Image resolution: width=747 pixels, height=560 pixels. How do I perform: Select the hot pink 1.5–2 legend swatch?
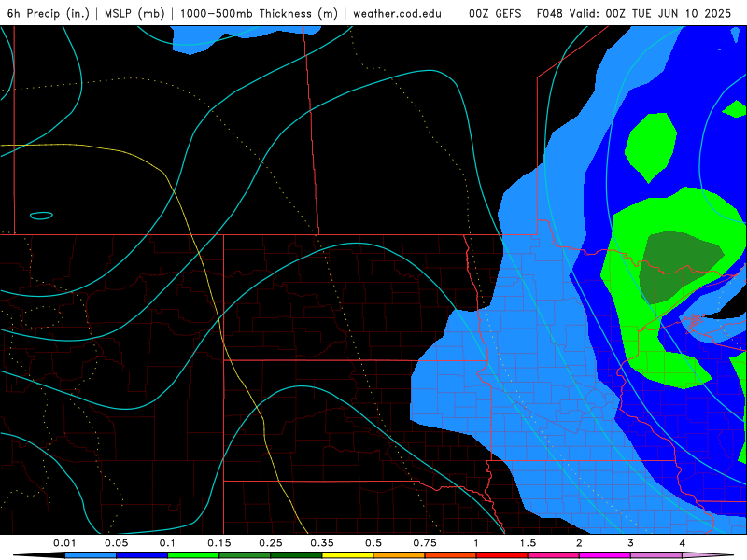point(554,555)
